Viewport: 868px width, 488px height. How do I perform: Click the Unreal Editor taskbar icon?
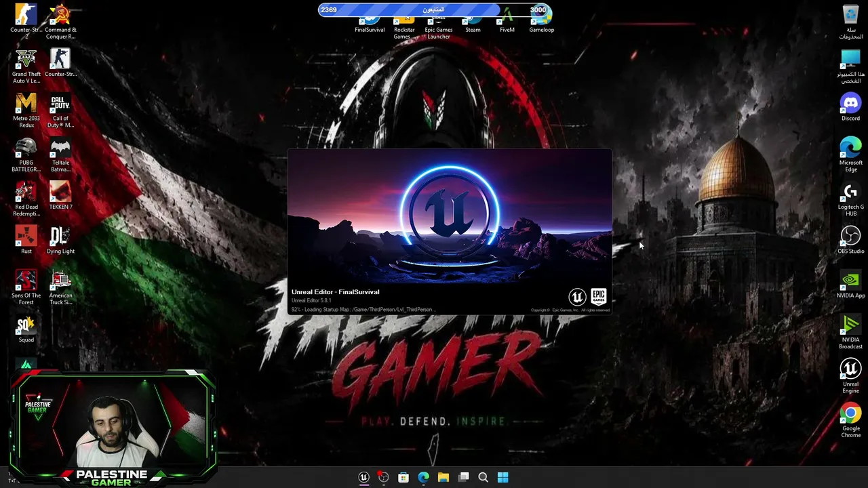click(x=363, y=477)
